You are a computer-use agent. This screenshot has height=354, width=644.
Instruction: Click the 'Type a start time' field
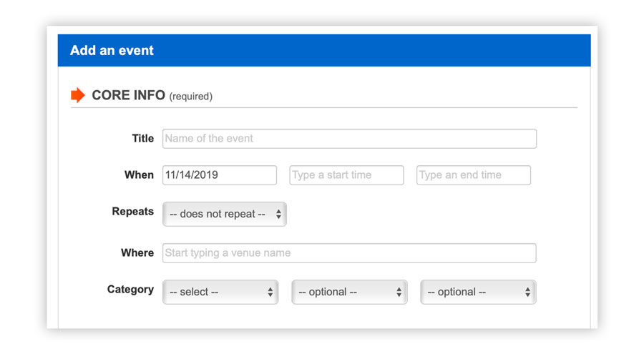tap(346, 175)
